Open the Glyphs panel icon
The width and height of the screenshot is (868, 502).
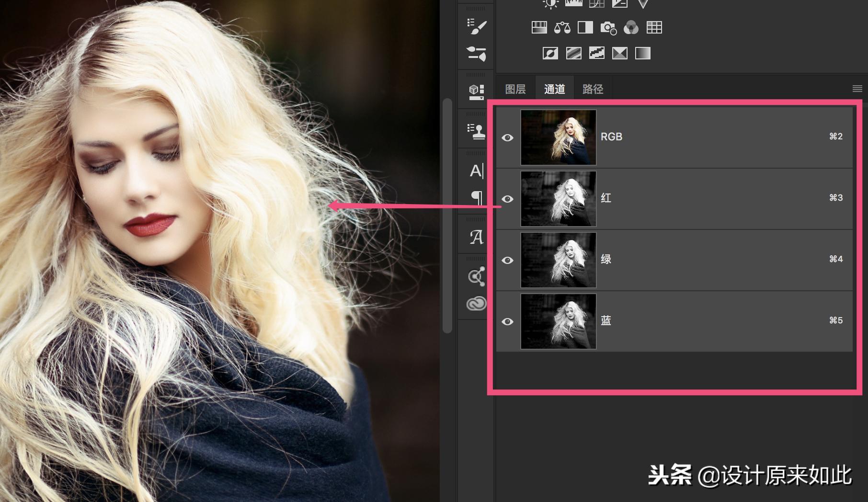pyautogui.click(x=476, y=237)
